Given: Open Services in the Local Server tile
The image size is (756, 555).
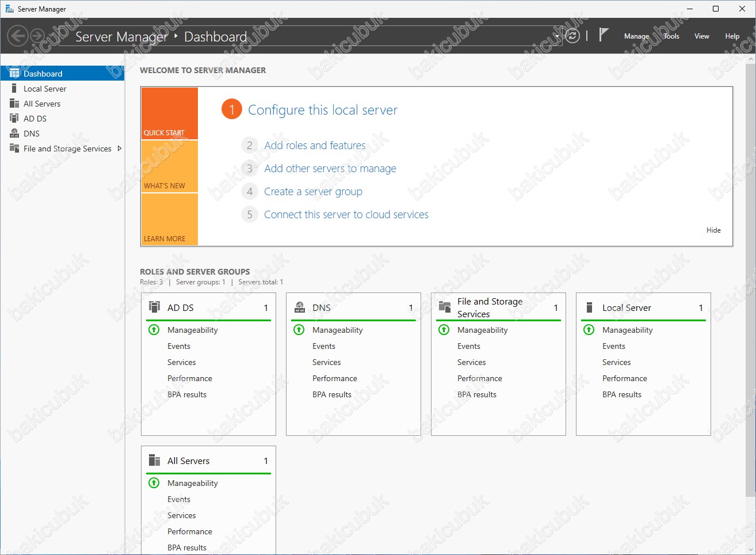Looking at the screenshot, I should coord(617,362).
